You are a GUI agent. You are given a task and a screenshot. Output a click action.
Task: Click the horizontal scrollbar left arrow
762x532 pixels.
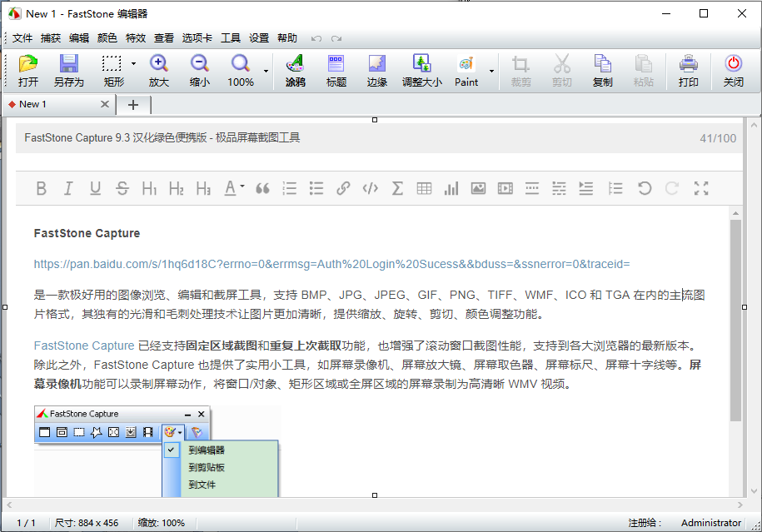coord(9,505)
